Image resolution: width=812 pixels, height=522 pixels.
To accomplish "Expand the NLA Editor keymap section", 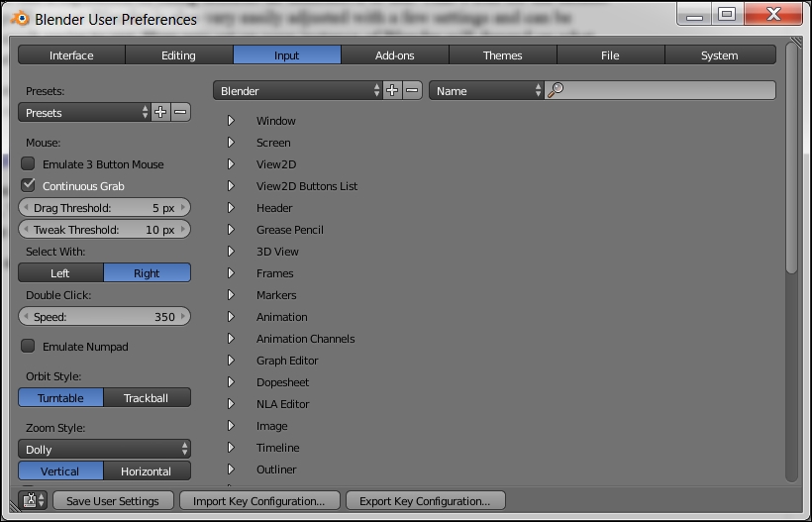I will pos(231,403).
